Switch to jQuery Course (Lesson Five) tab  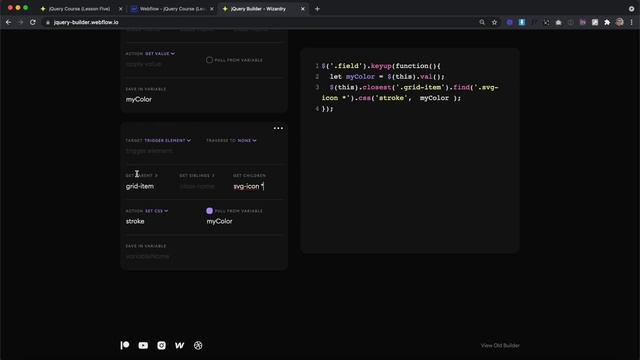click(79, 9)
